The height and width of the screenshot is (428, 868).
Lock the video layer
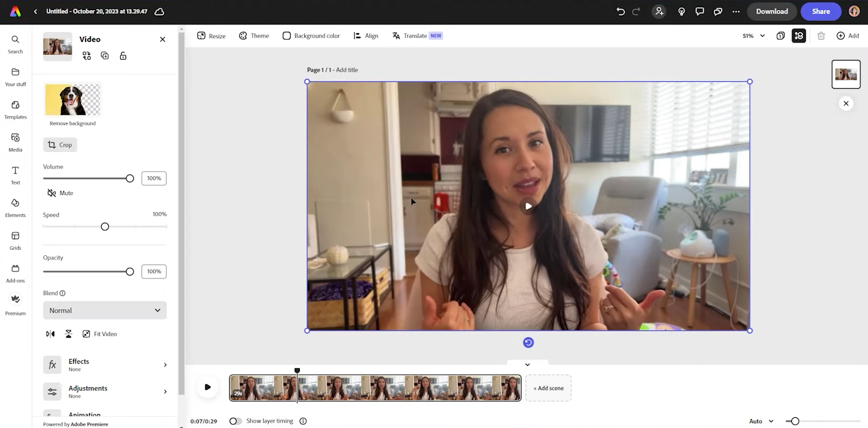click(x=123, y=55)
